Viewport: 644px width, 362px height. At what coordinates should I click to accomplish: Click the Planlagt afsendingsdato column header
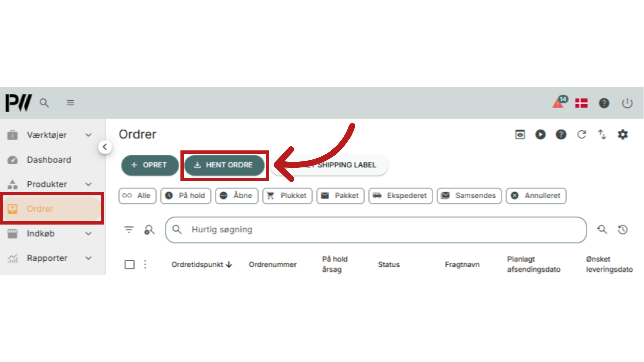(534, 264)
